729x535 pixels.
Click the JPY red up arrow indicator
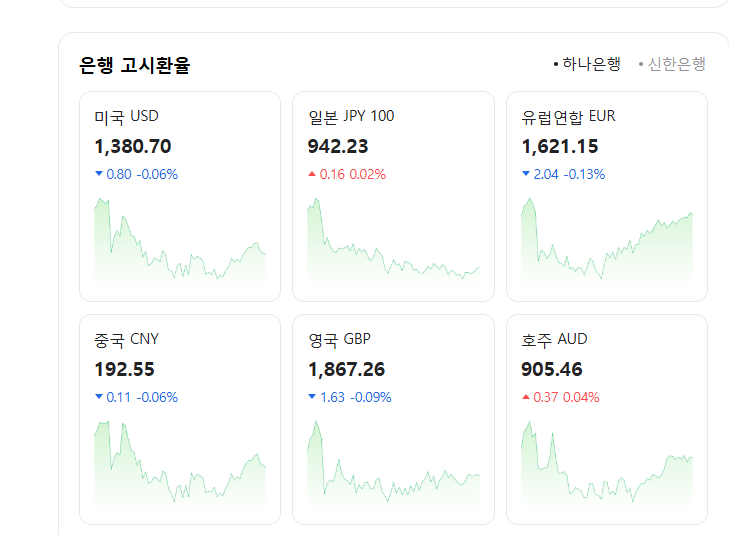(x=312, y=174)
